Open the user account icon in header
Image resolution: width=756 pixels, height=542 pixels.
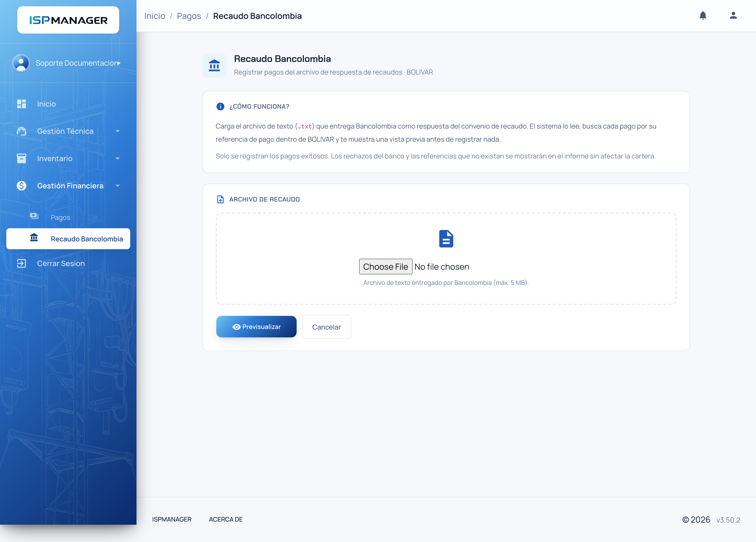733,15
